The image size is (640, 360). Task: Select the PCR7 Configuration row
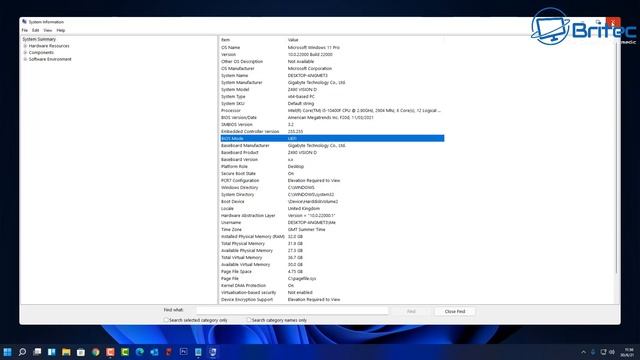click(332, 180)
